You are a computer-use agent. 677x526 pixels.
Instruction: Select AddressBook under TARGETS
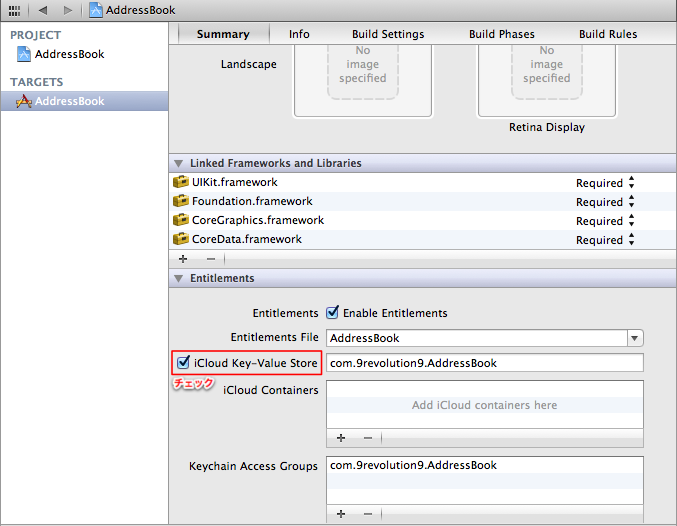point(85,101)
